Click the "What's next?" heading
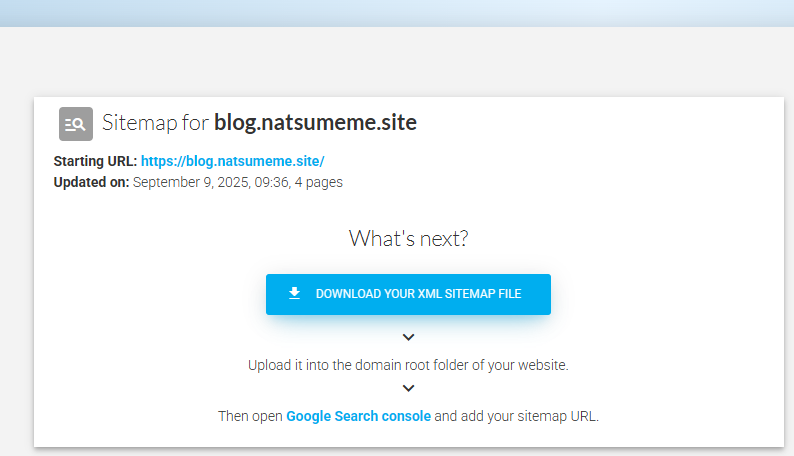 pyautogui.click(x=408, y=238)
